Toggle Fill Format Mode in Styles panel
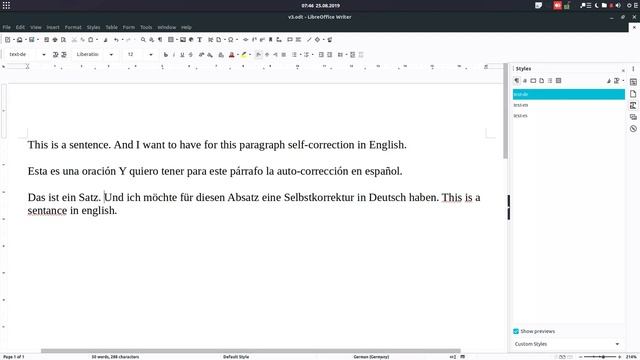 (609, 81)
